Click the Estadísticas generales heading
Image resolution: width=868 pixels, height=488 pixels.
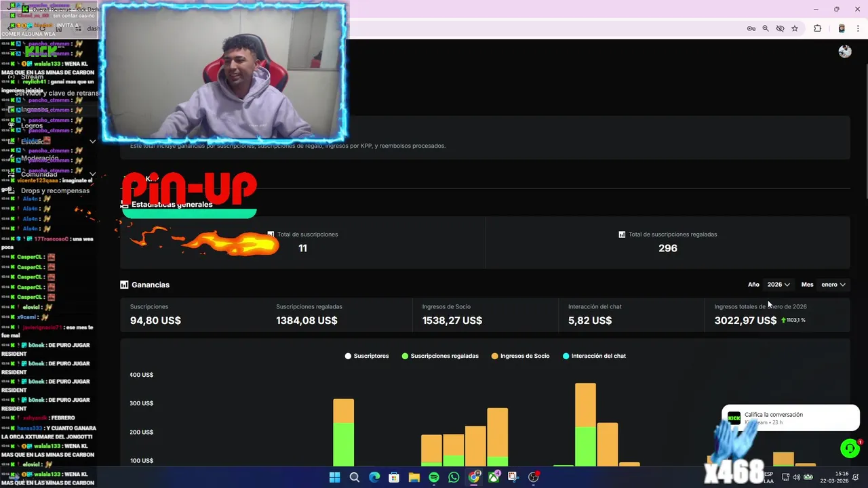pyautogui.click(x=172, y=204)
